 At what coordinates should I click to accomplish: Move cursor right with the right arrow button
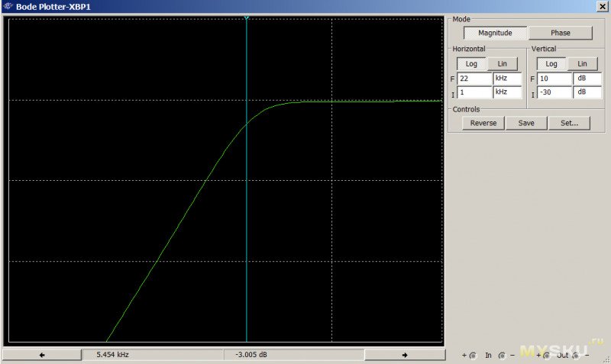point(404,355)
